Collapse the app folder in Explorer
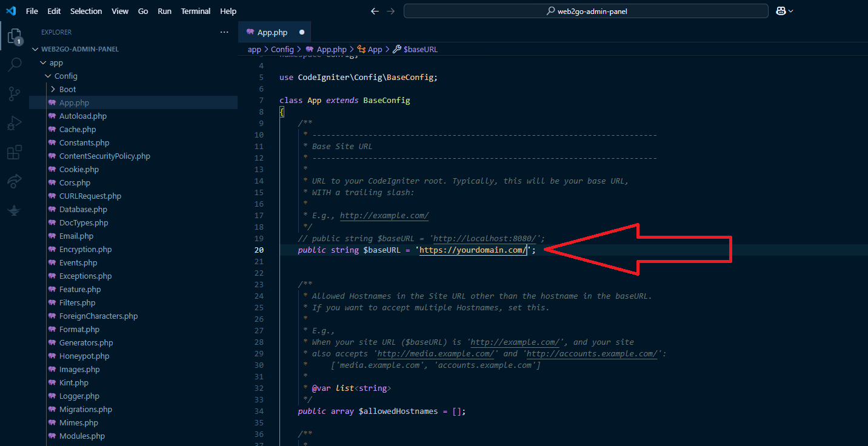 click(56, 63)
